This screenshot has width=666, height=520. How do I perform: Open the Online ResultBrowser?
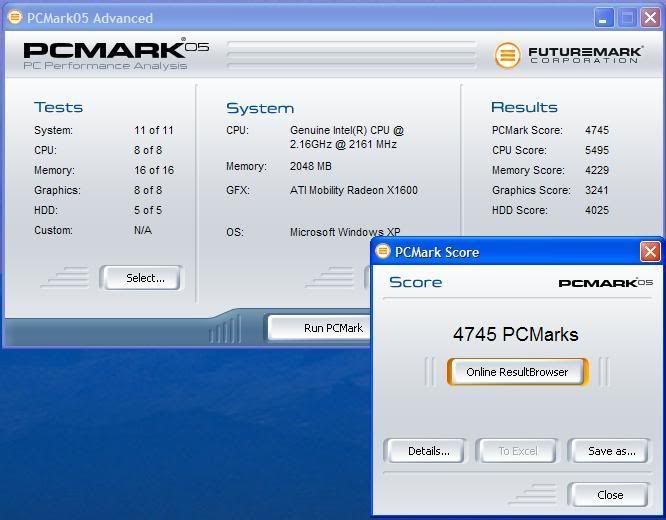[517, 372]
